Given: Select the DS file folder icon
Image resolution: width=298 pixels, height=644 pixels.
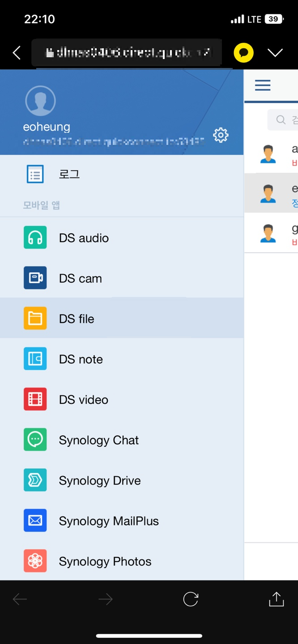Looking at the screenshot, I should (x=35, y=318).
